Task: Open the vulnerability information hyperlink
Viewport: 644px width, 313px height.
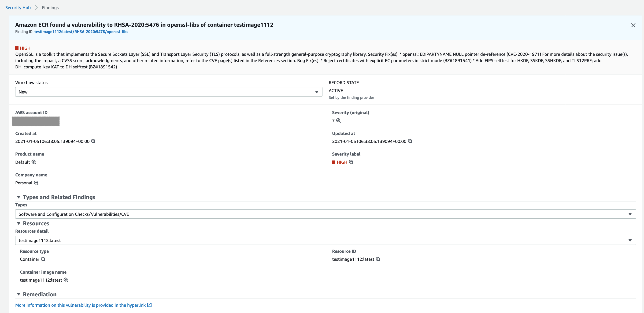Action: (x=80, y=305)
